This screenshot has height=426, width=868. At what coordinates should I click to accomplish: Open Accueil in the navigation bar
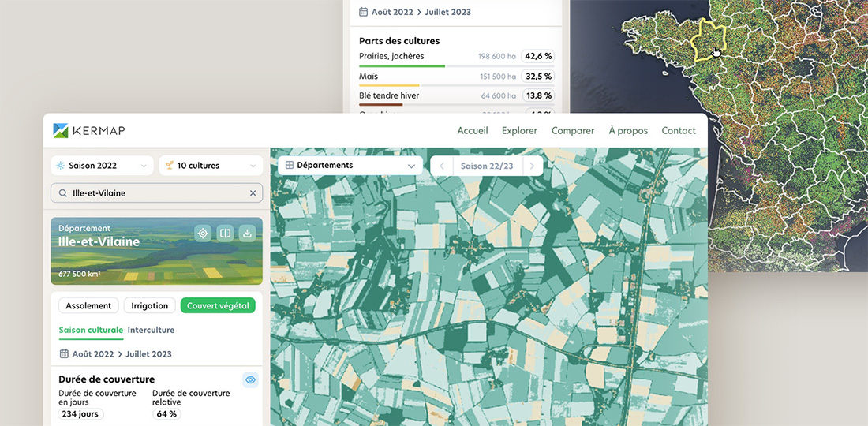(472, 131)
